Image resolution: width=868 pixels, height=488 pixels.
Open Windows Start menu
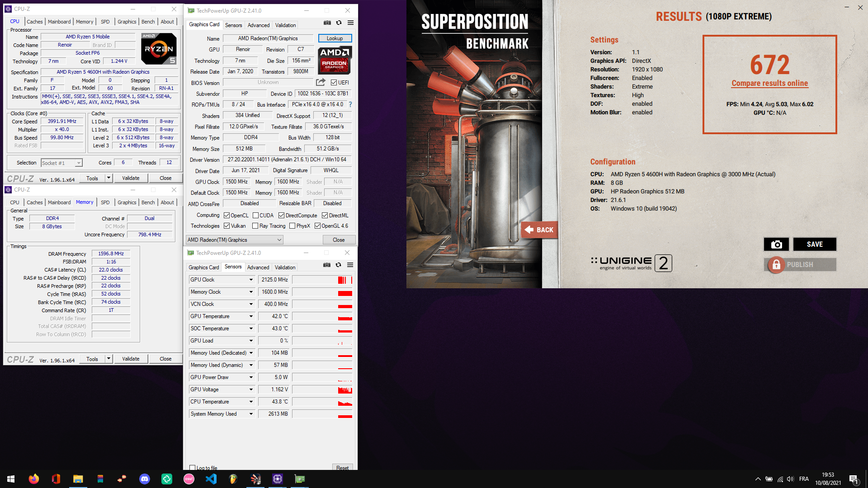[11, 479]
